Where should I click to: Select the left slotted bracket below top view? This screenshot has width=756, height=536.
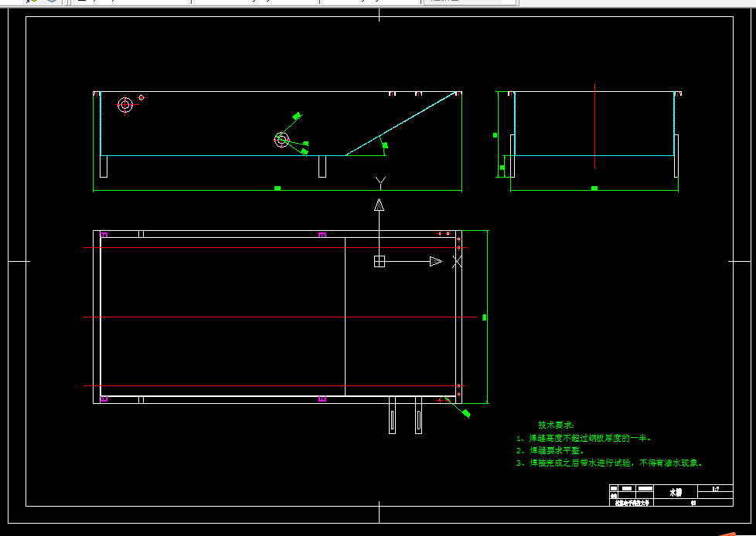(x=392, y=415)
